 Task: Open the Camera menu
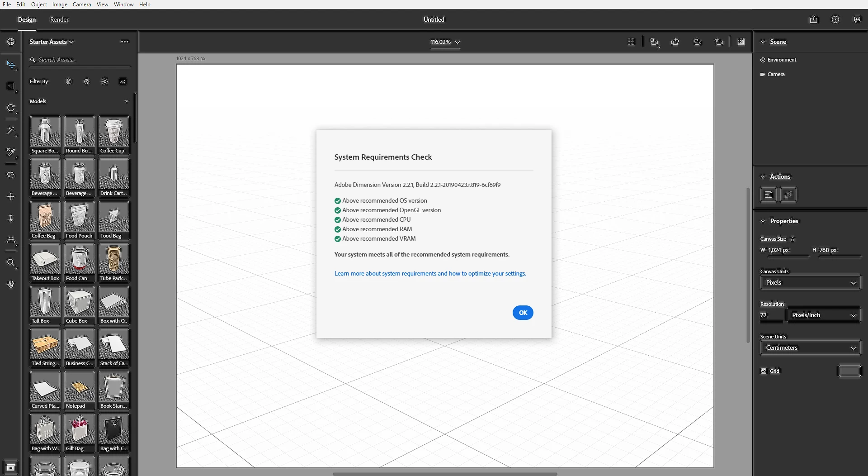tap(82, 5)
